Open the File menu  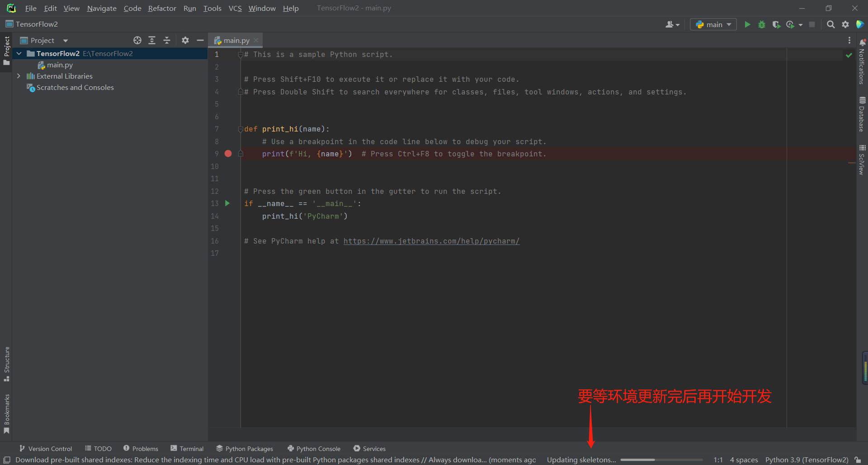click(31, 8)
